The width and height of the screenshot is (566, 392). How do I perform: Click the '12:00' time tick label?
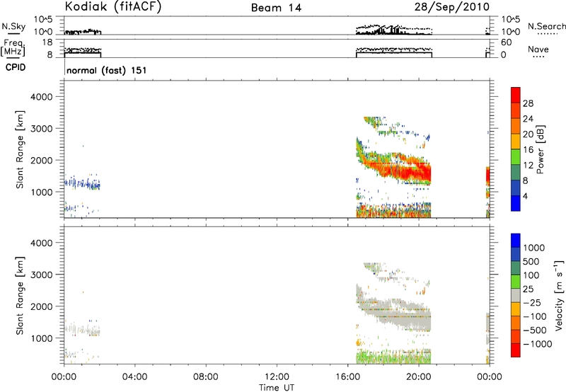point(277,377)
